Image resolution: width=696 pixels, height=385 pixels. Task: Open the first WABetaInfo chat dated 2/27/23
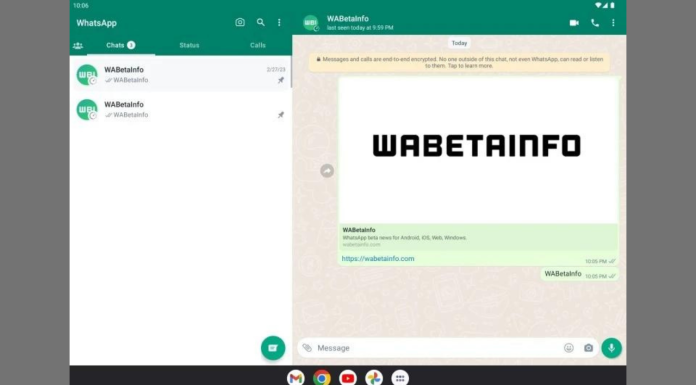point(181,75)
